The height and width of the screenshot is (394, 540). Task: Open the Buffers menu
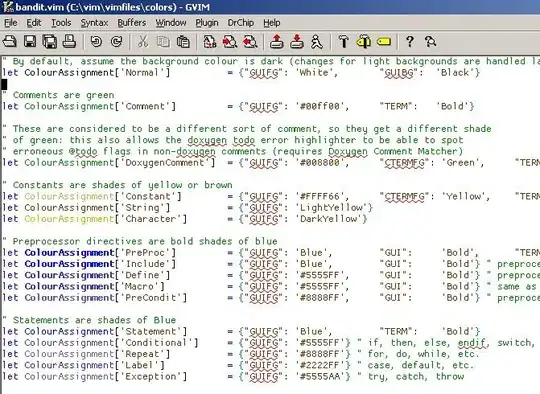click(132, 23)
